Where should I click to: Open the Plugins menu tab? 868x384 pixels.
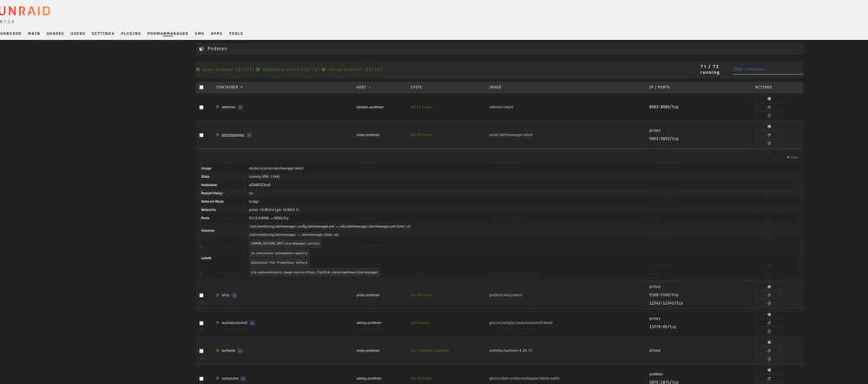[131, 33]
